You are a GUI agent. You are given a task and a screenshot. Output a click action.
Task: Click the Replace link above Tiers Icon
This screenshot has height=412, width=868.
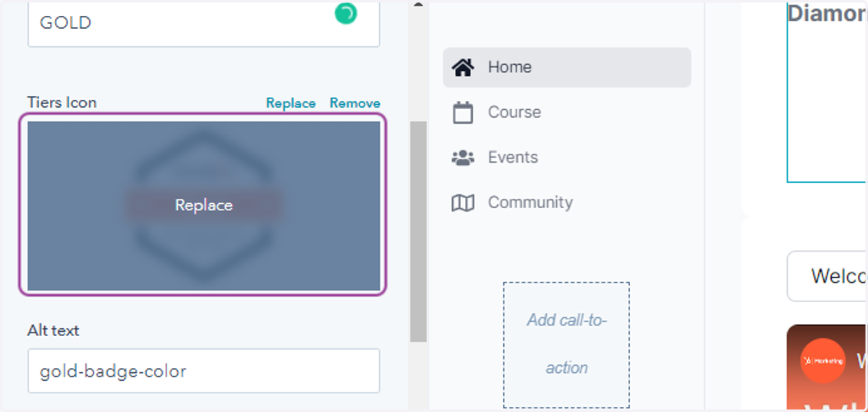pyautogui.click(x=291, y=103)
